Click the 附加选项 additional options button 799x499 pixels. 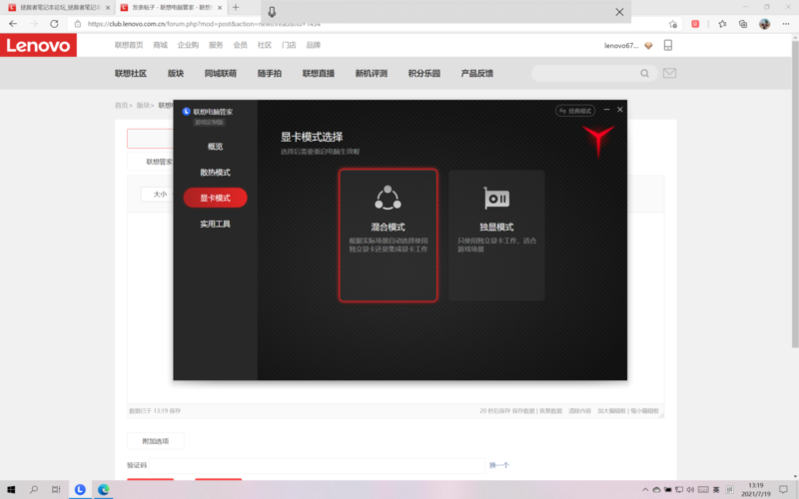tap(155, 441)
